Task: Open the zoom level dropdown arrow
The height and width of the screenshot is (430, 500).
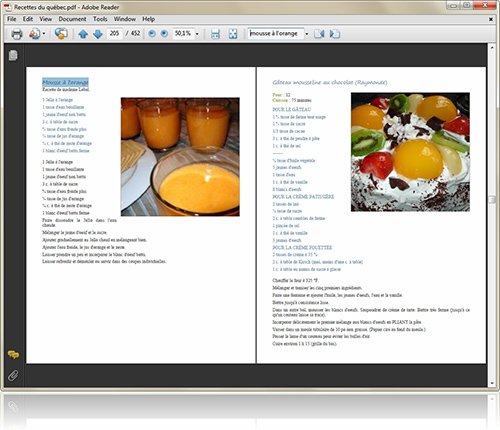Action: click(x=197, y=34)
